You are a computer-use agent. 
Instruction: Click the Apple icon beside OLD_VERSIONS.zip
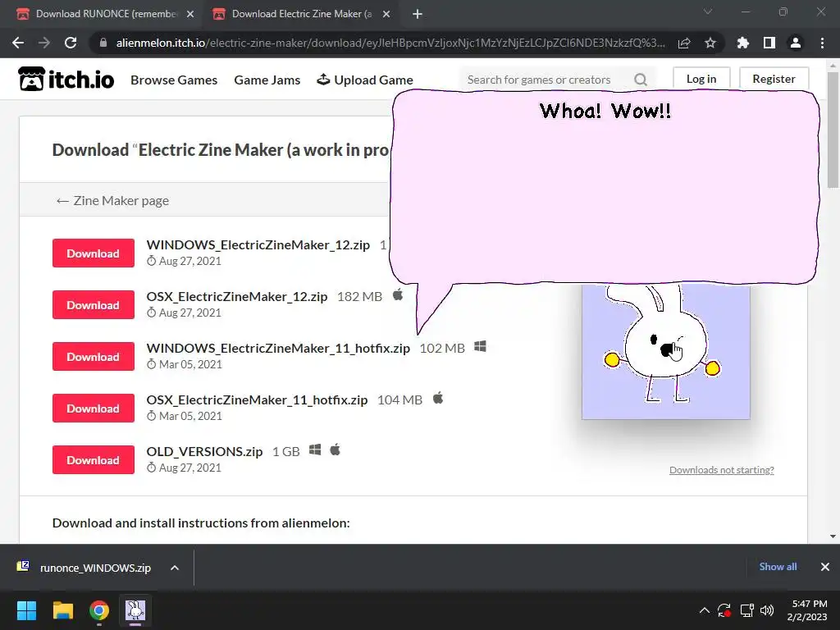335,450
